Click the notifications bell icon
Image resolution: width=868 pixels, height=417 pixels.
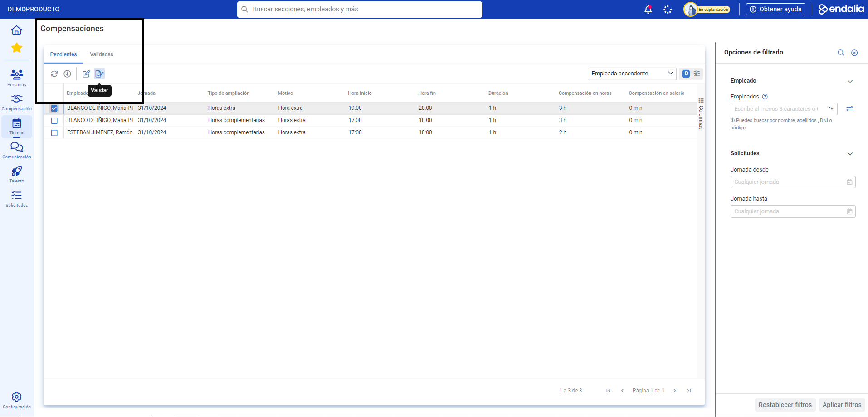point(648,10)
